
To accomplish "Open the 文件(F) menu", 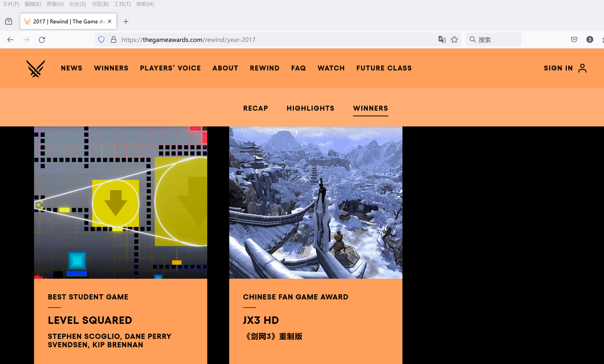I will tap(11, 4).
